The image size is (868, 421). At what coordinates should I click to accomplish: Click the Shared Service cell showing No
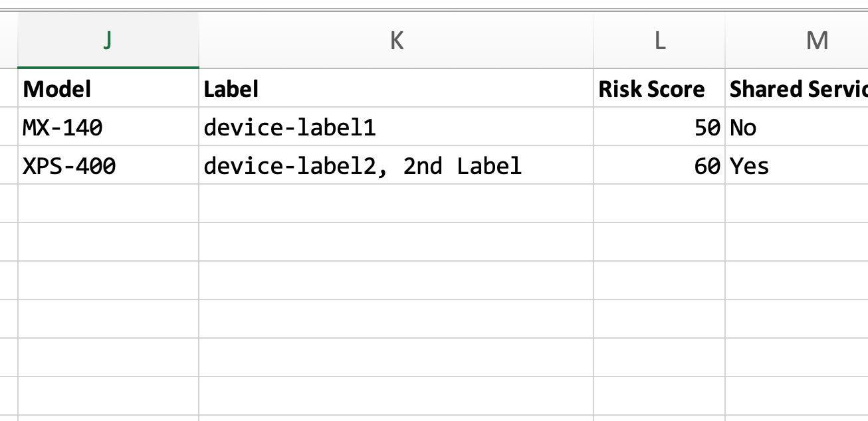[798, 127]
